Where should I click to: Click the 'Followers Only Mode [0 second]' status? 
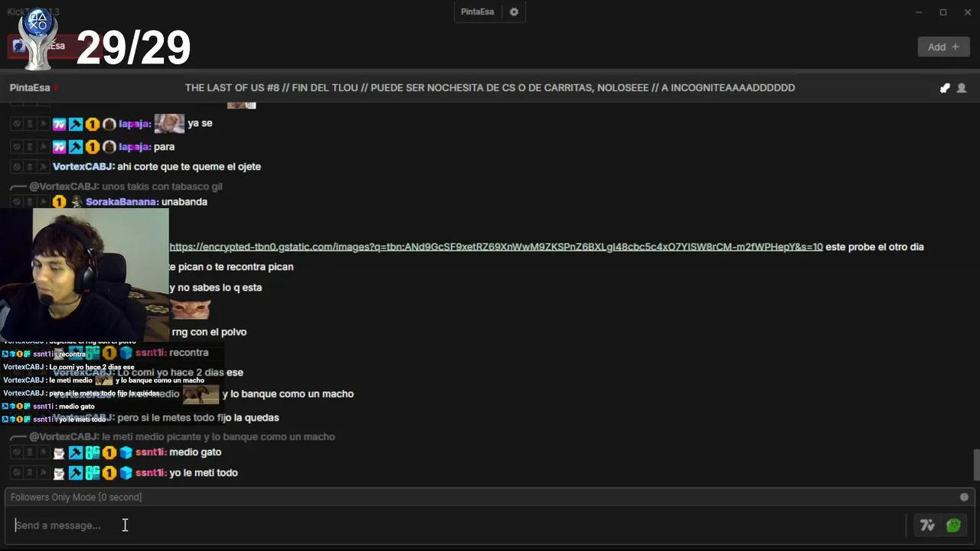(x=76, y=497)
